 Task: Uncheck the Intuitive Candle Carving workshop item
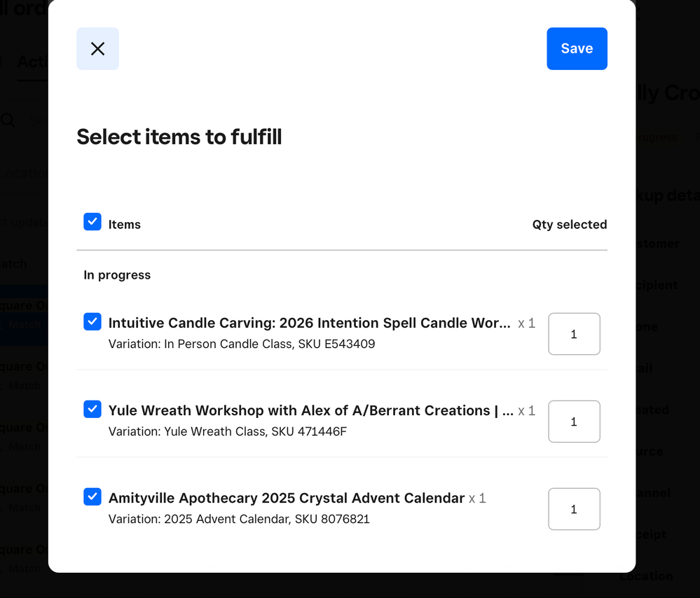[92, 321]
